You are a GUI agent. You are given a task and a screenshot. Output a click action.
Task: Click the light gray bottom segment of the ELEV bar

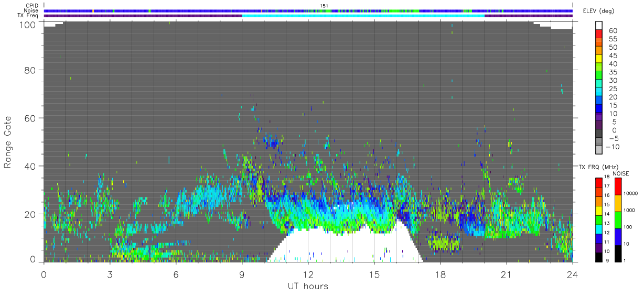(599, 150)
